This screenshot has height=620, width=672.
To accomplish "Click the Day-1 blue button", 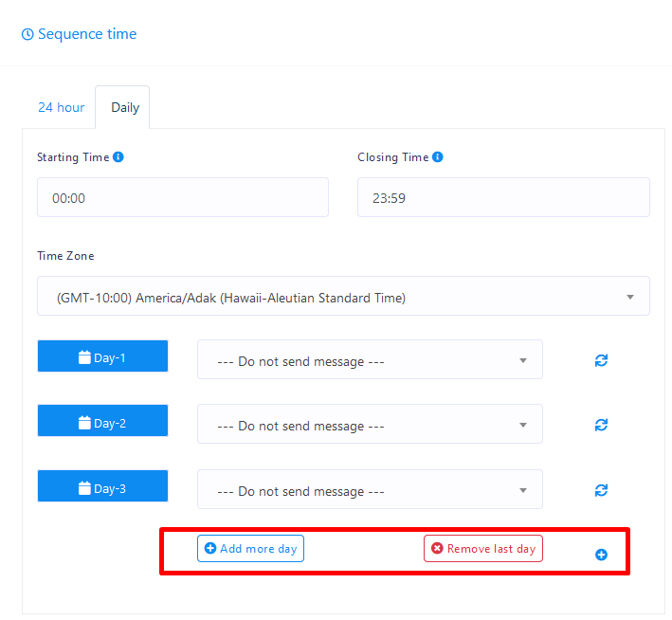I will [x=102, y=357].
